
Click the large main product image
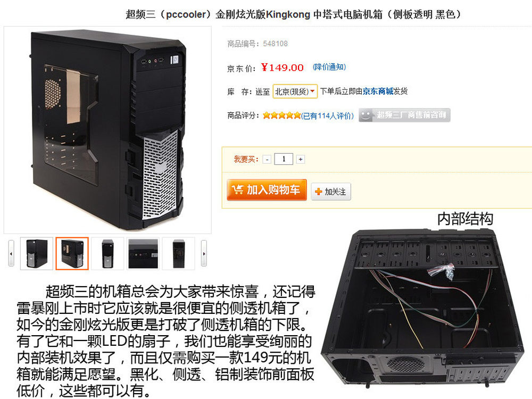tap(107, 130)
